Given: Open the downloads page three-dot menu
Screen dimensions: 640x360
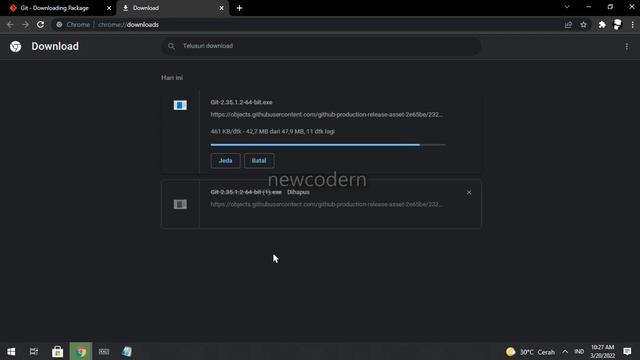Looking at the screenshot, I should 627,47.
